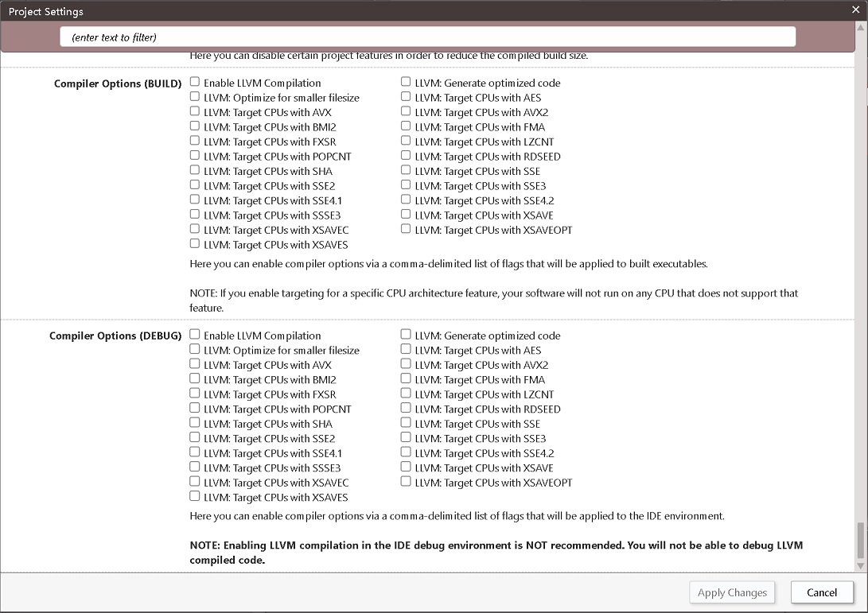Toggle DEBUG LLVM: Optimize for smaller filesize

click(195, 350)
